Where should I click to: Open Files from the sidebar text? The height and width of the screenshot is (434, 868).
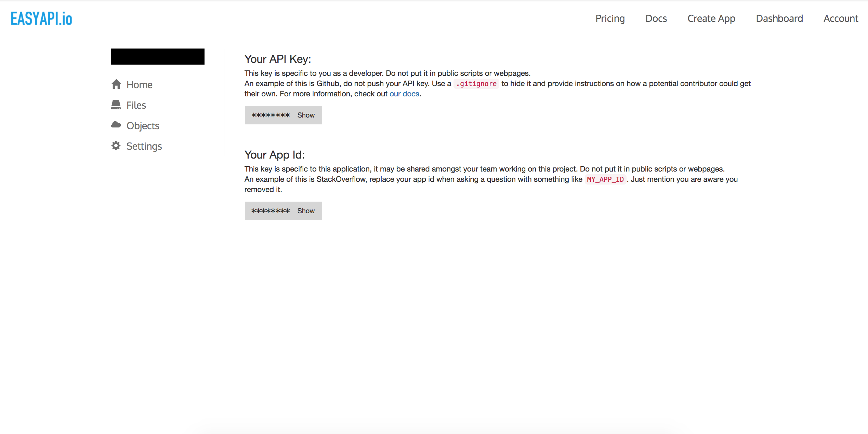136,105
